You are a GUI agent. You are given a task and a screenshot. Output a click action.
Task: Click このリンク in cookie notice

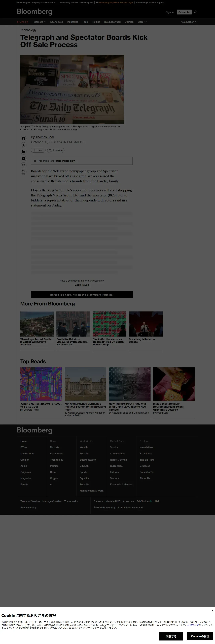click(193, 625)
